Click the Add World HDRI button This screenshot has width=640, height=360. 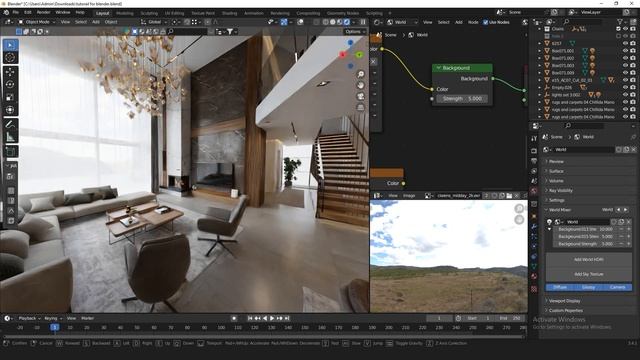coord(589,260)
